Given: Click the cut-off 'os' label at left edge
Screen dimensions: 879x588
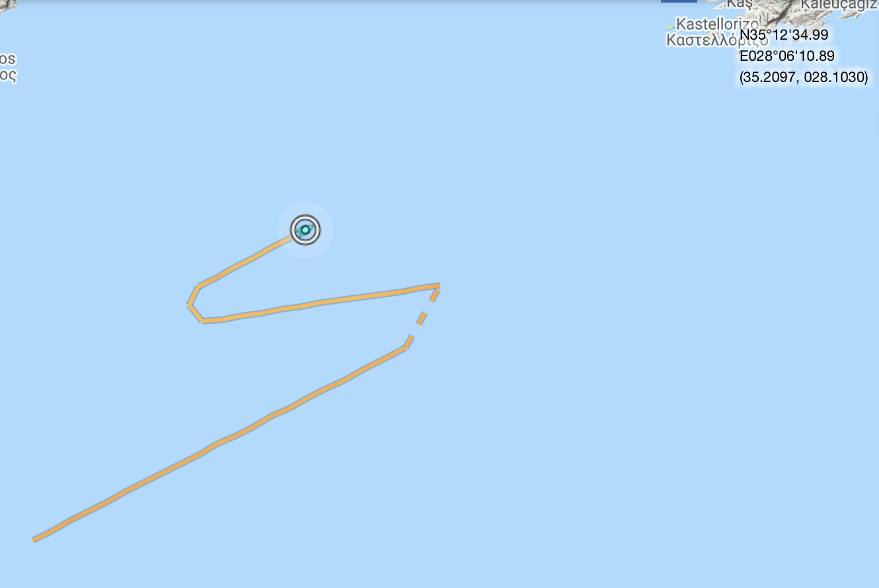Looking at the screenshot, I should pos(7,59).
